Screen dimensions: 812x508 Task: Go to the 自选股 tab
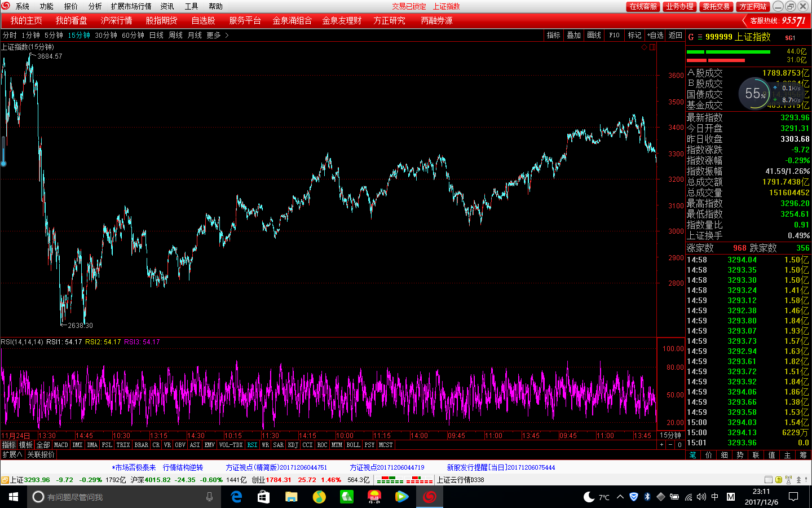203,20
